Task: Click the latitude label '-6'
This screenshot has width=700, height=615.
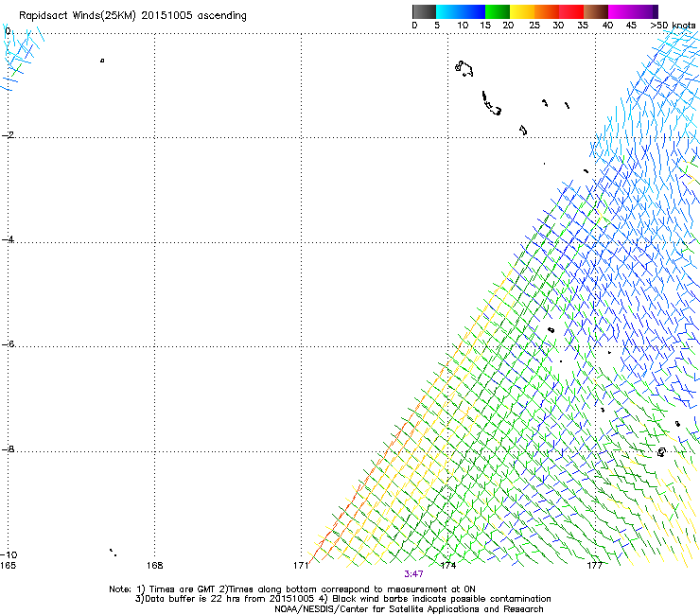Action: coord(8,343)
